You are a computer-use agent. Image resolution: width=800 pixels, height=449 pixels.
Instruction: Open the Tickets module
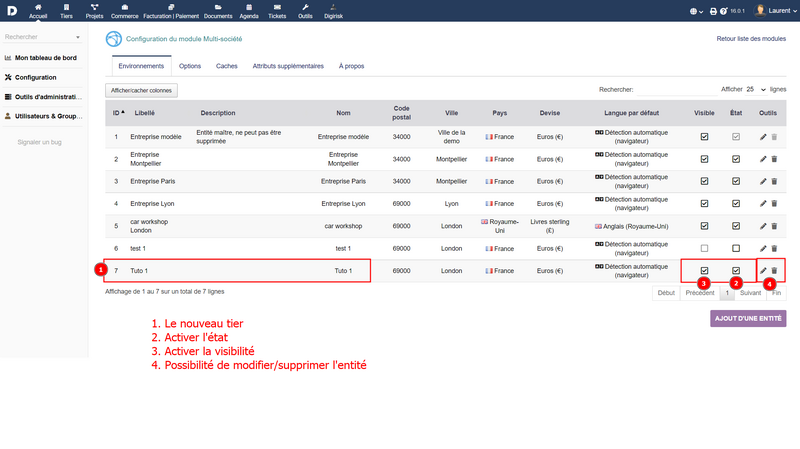(x=277, y=11)
